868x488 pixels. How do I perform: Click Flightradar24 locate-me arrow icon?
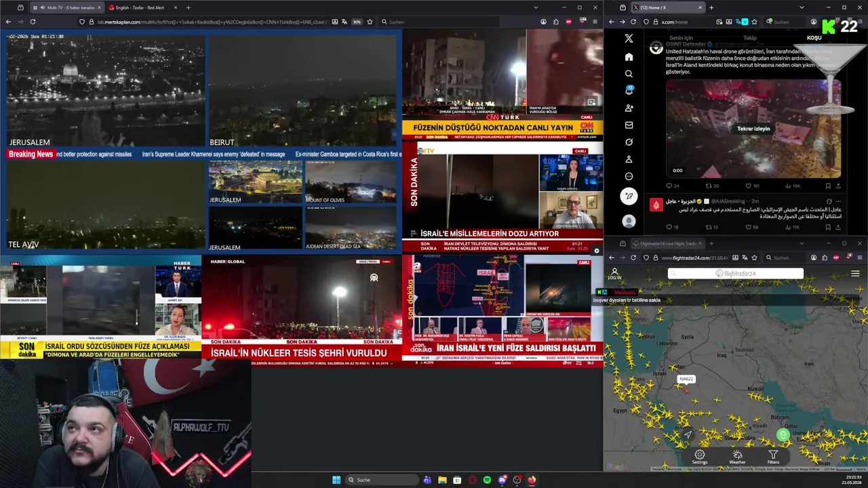tap(688, 434)
